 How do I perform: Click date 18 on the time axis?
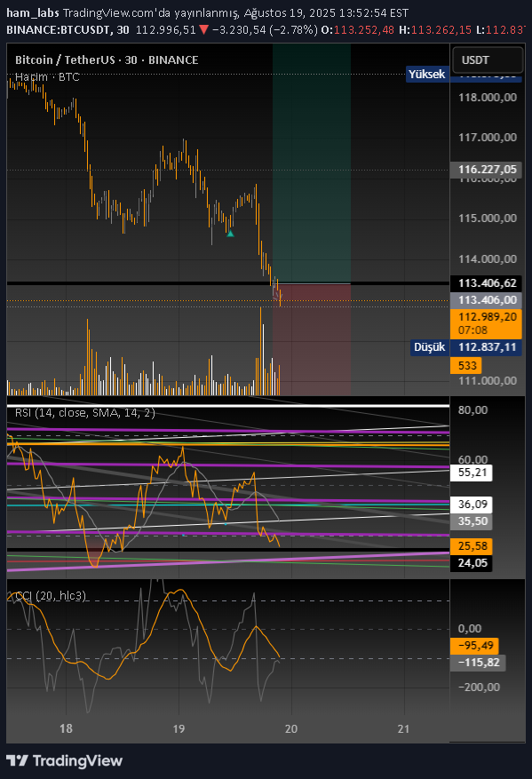[x=66, y=729]
